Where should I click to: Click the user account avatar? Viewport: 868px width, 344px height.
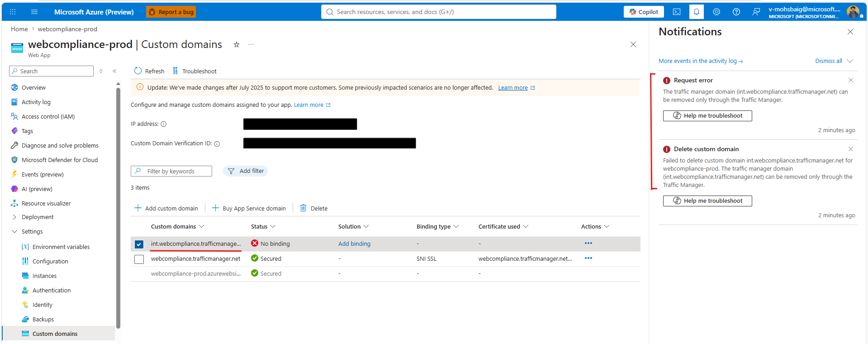(853, 12)
